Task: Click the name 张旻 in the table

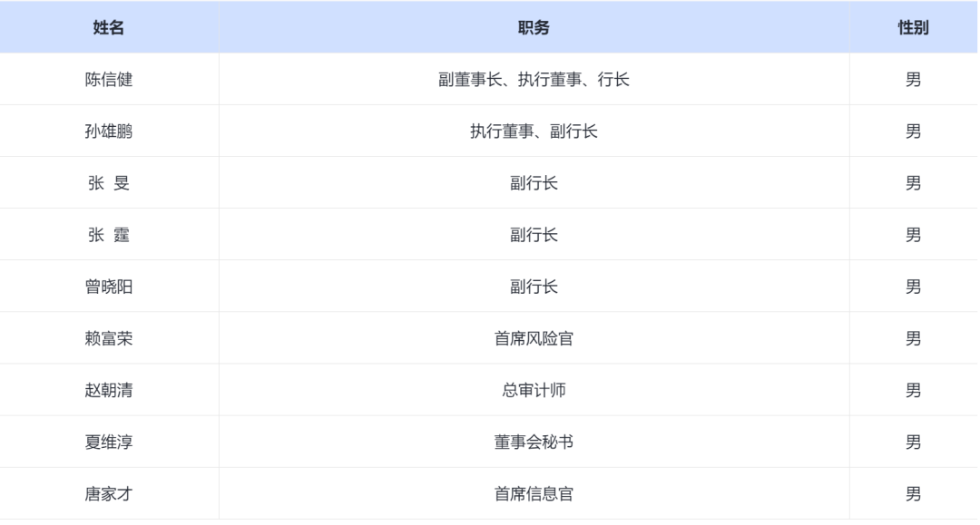Action: [109, 183]
